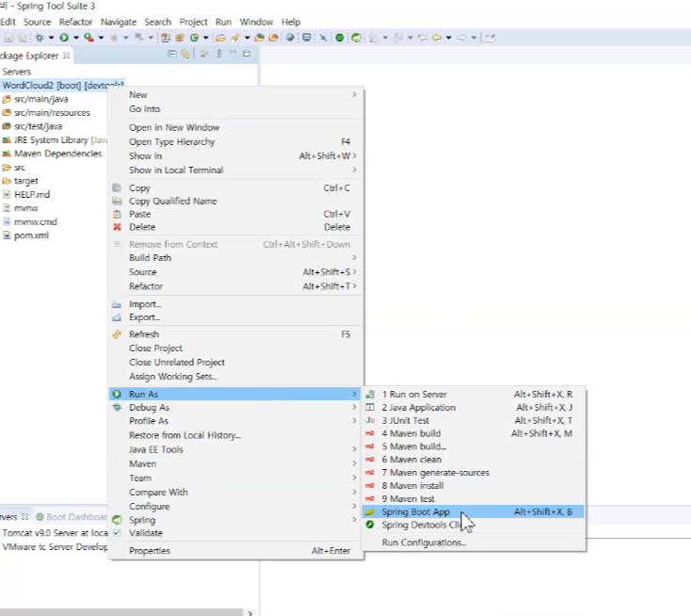Open the Navigate menu
Image resolution: width=691 pixels, height=616 pixels.
click(x=118, y=22)
